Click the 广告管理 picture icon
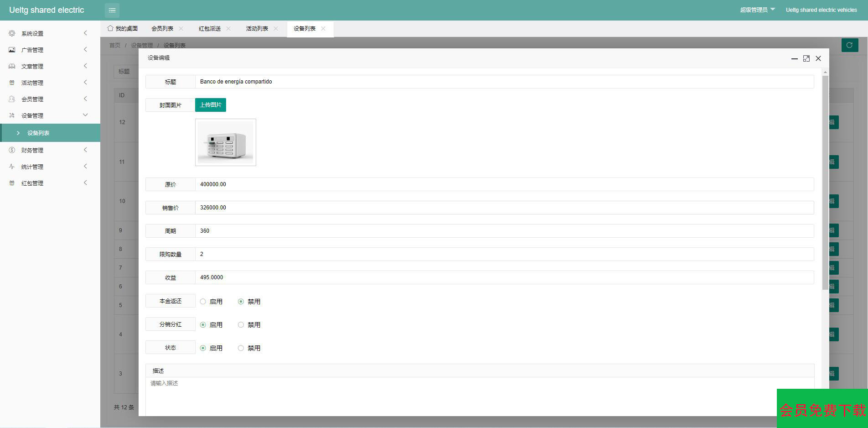868x428 pixels. 12,50
